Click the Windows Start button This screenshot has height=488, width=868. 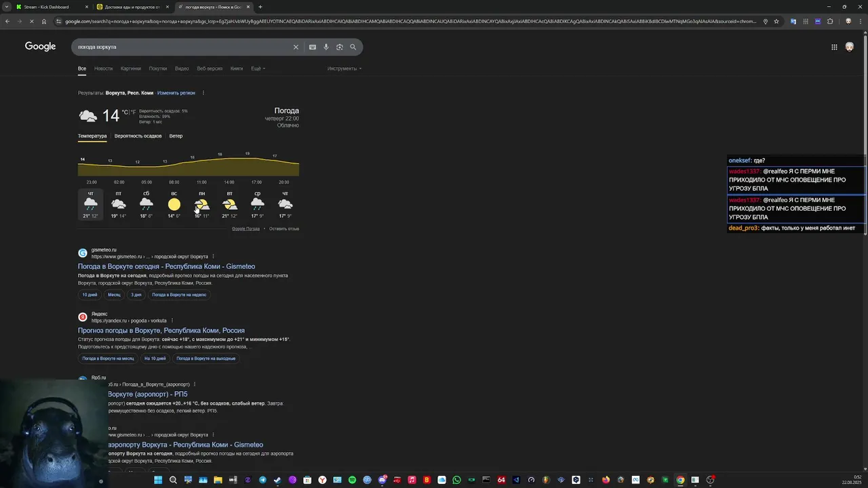(158, 480)
